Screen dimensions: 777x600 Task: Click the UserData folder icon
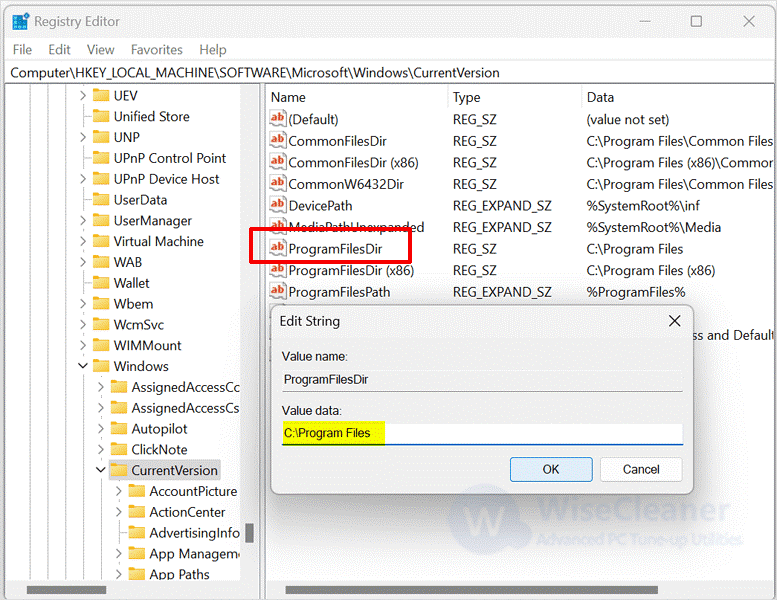pos(101,199)
